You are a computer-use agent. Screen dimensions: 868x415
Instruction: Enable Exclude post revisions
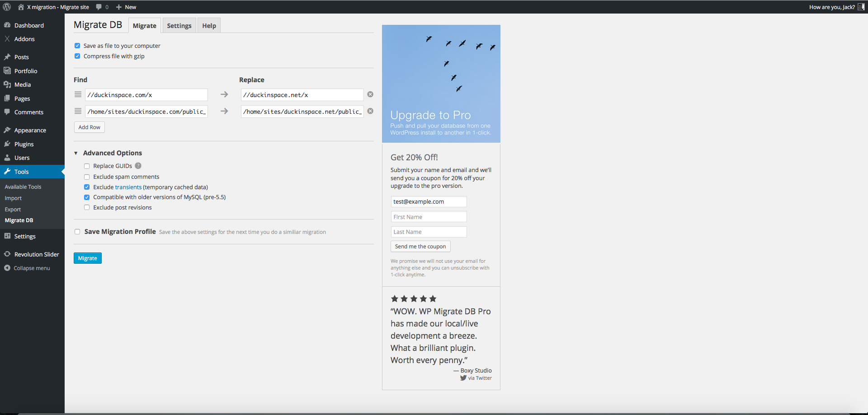coord(87,208)
